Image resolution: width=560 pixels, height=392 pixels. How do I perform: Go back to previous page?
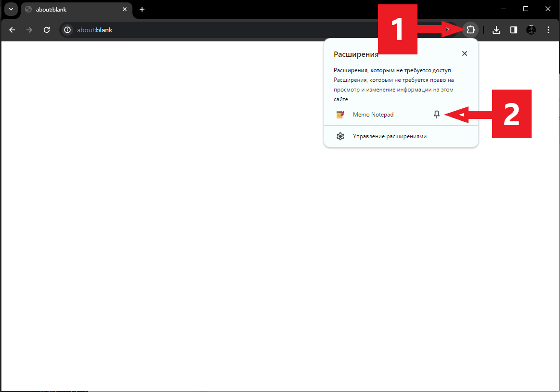[x=12, y=30]
